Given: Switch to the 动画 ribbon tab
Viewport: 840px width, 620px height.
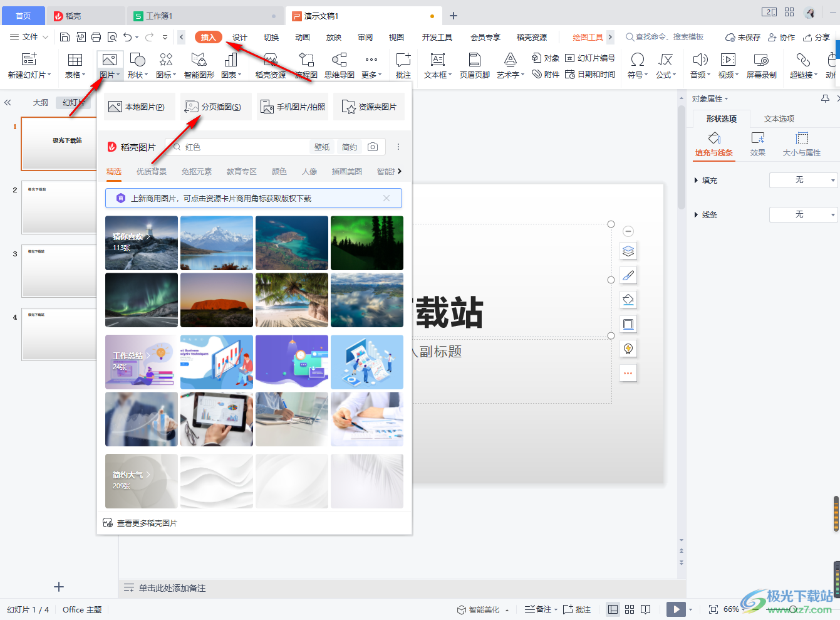Looking at the screenshot, I should [x=303, y=37].
